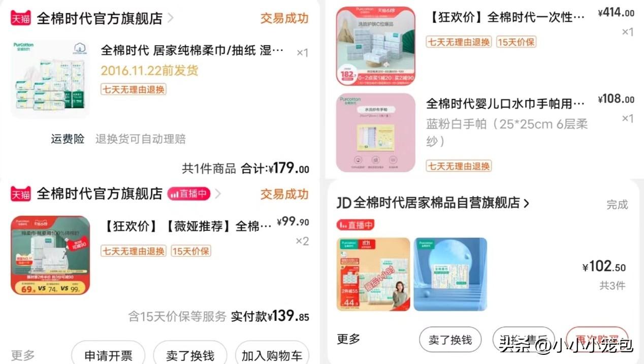Tap 更多 in the JD order footer

coord(348,339)
